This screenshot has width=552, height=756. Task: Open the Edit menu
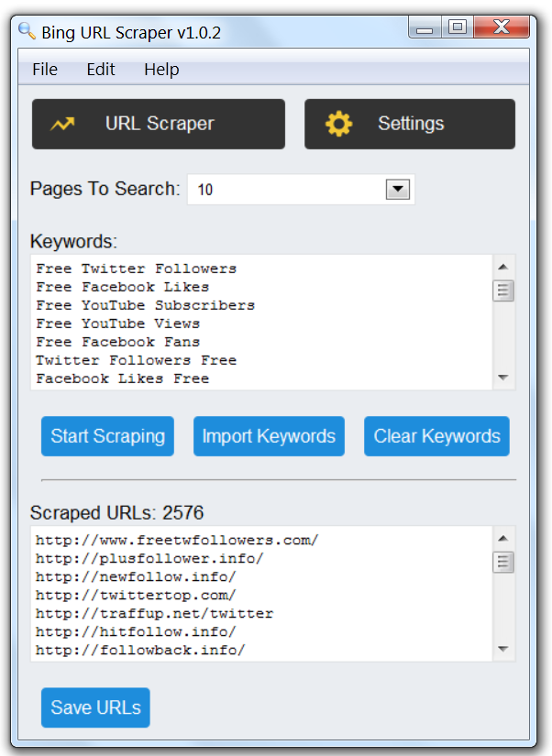[x=100, y=70]
